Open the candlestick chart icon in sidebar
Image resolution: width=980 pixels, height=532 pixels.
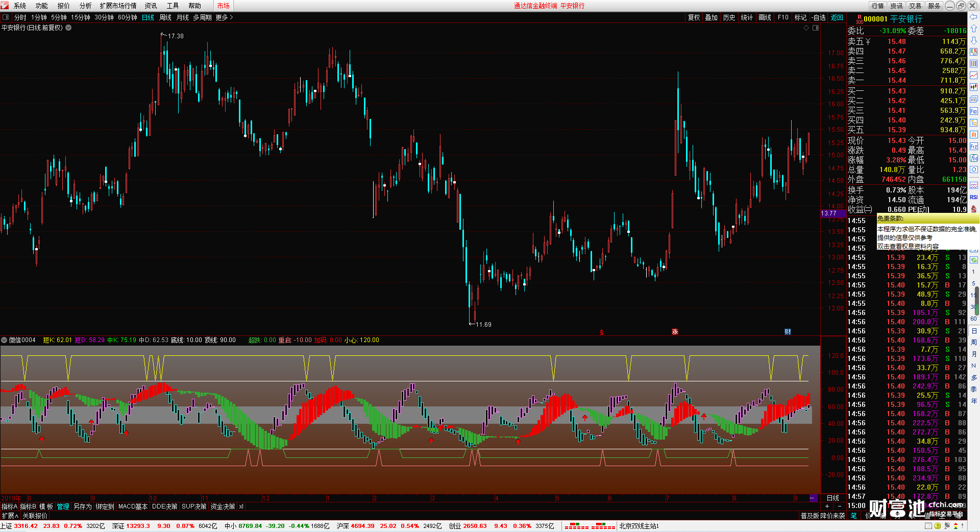pos(974,87)
